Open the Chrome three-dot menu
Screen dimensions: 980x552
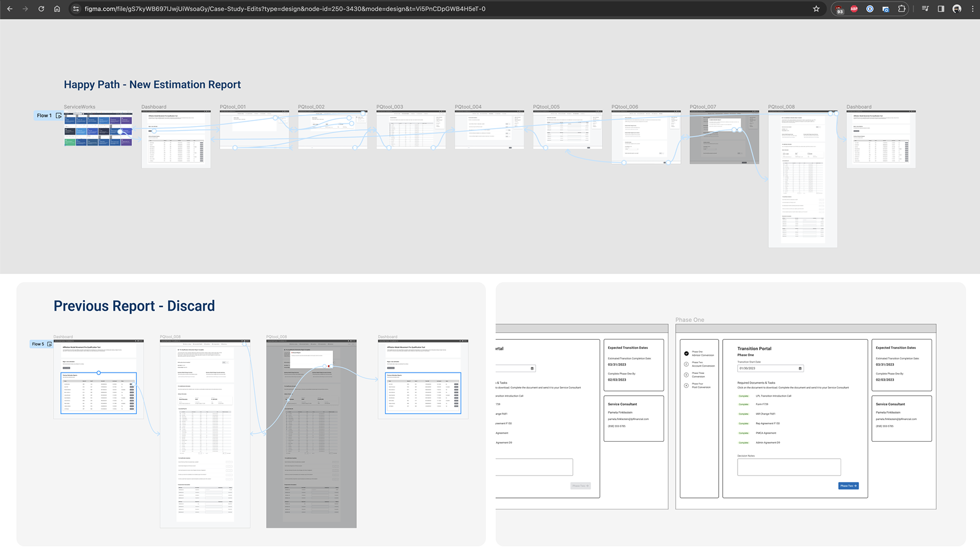click(973, 9)
